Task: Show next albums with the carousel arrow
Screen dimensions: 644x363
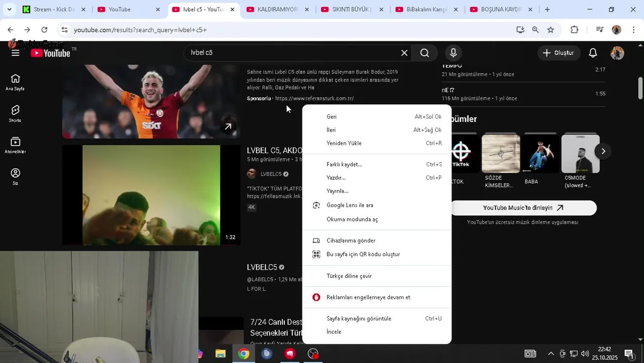Action: click(603, 151)
